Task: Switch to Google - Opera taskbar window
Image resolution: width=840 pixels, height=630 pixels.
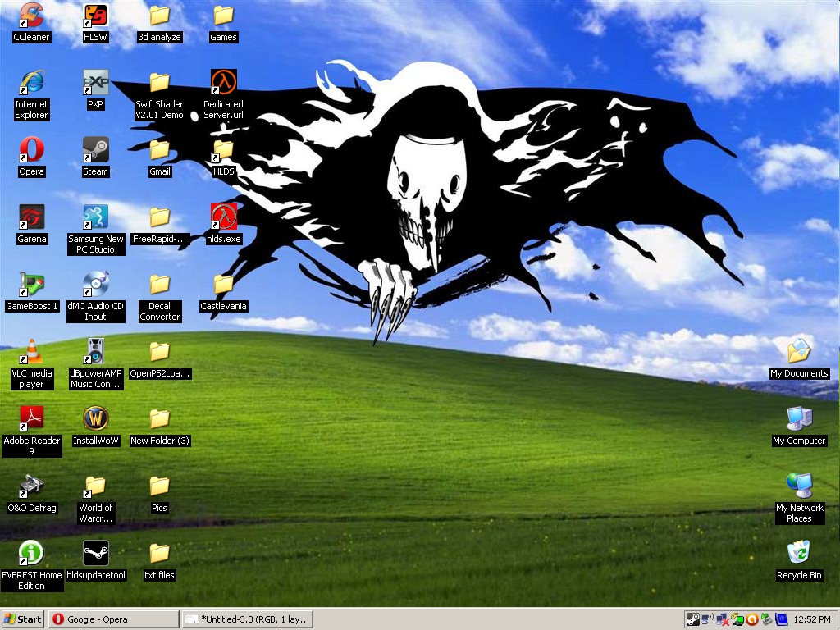Action: tap(113, 619)
